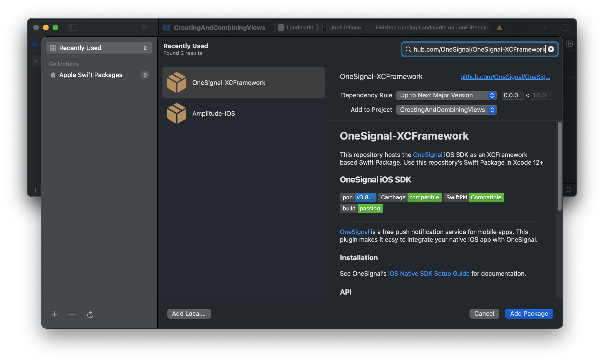Viewport: 604px width, 364px height.
Task: Click the Run play button in toolbar
Action: (x=144, y=27)
